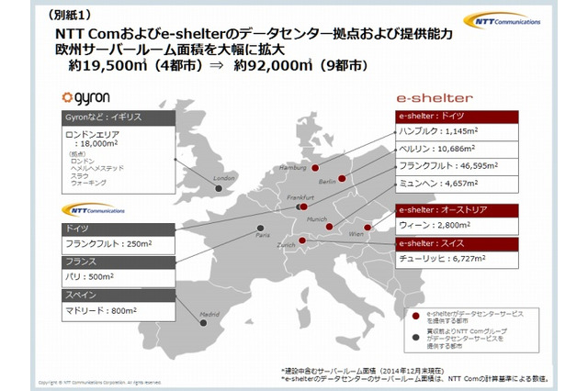Image resolution: width=588 pixels, height=391 pixels.
Task: Click the gray legend dot for NTT Com cities
Action: (415, 338)
